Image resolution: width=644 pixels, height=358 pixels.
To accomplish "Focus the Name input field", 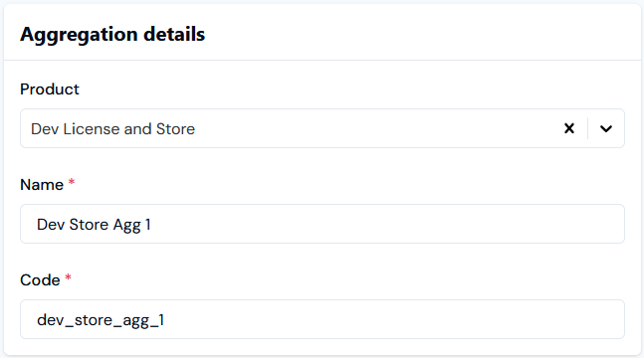I will (322, 224).
